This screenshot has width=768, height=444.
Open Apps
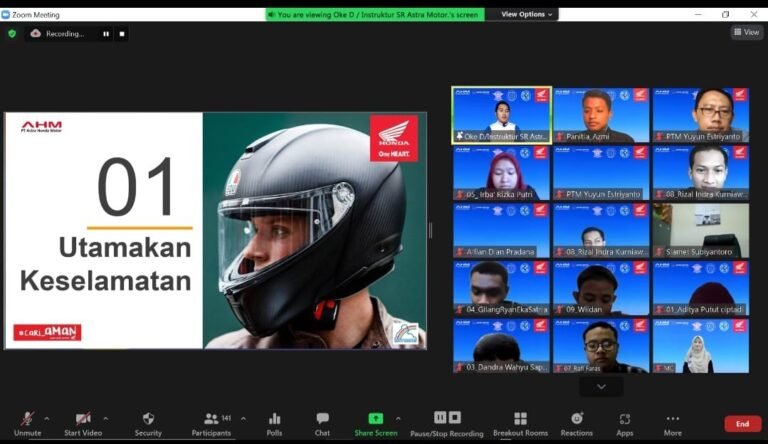[x=624, y=424]
